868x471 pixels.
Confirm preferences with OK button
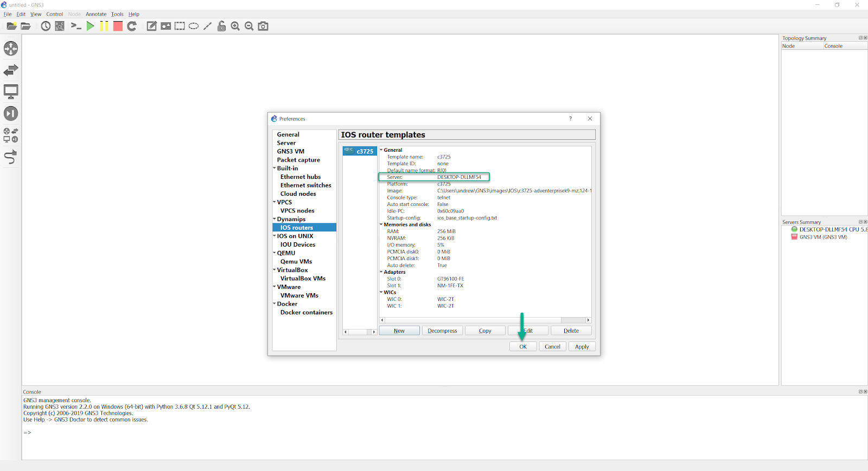pos(523,346)
